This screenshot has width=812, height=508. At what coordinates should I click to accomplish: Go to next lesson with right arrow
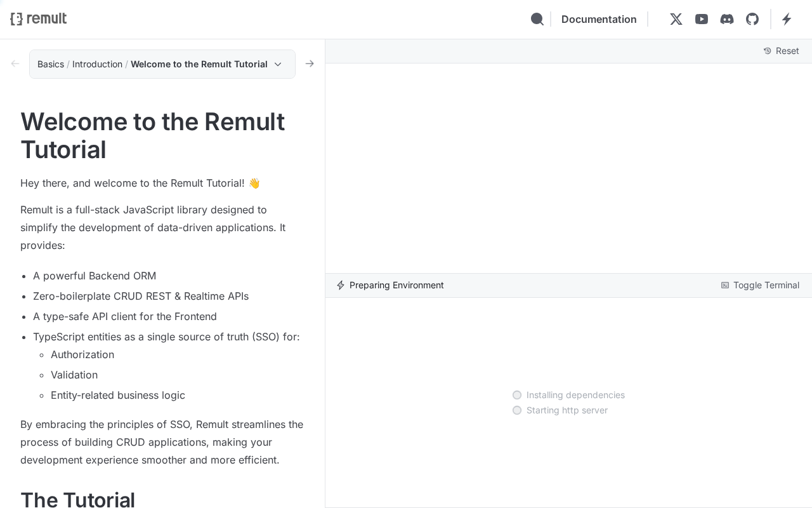click(310, 63)
